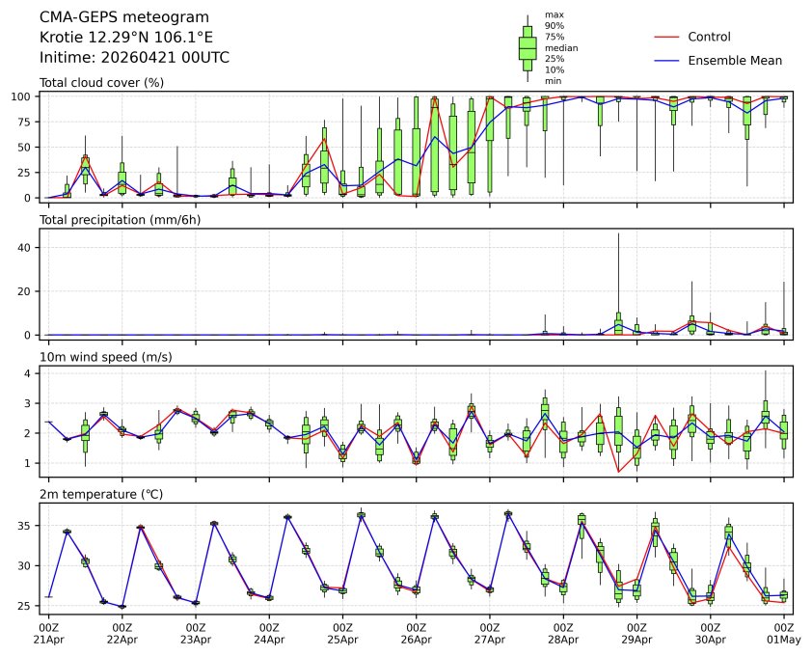Click the 'max' label in the legend
812x656 pixels.
click(x=554, y=14)
